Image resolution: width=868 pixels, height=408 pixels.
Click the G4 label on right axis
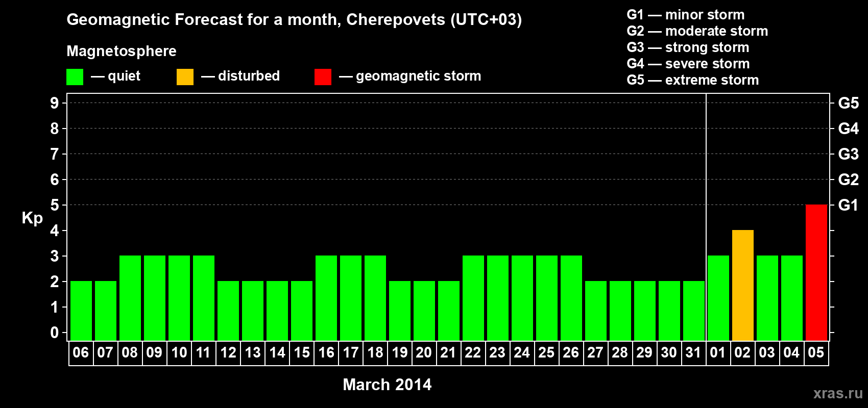click(849, 129)
